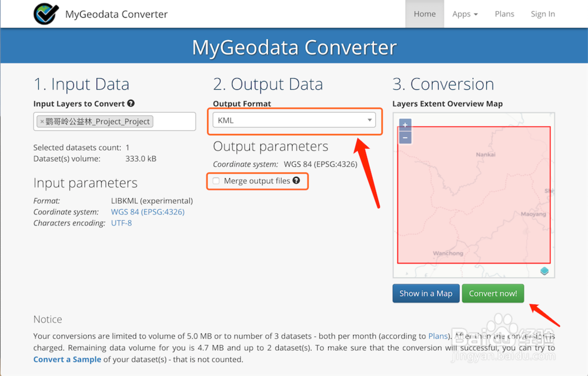This screenshot has width=588, height=376.
Task: Click the output WGS 84 (EPSG:4326) text
Action: coord(320,164)
